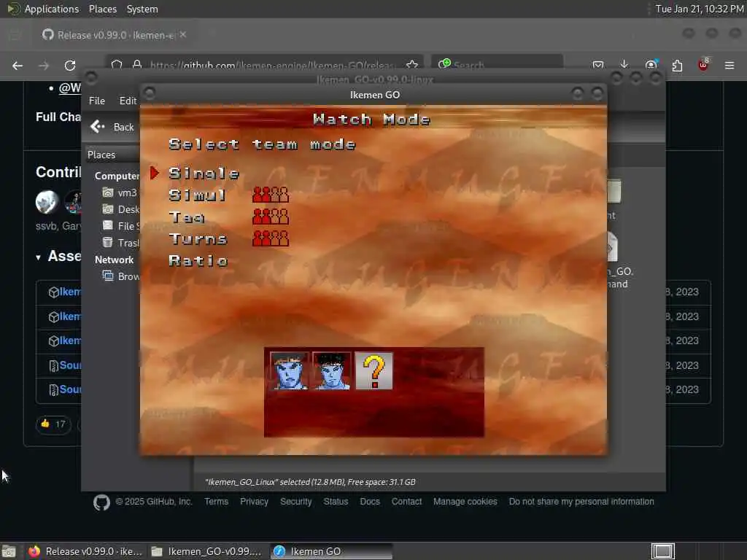Open the Pocket save icon in Firefox
The width and height of the screenshot is (747, 560).
598,65
